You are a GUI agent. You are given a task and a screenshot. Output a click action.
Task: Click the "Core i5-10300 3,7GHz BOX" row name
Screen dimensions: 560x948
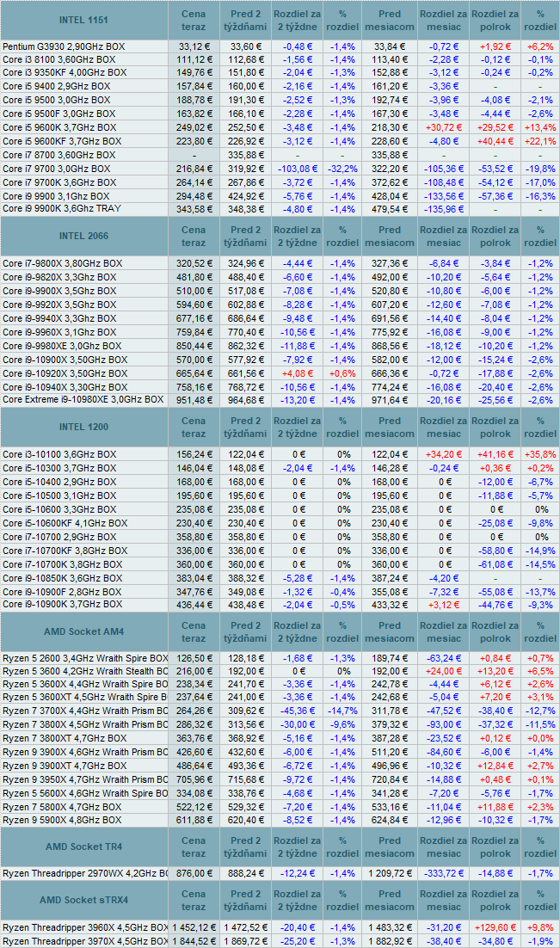click(59, 469)
